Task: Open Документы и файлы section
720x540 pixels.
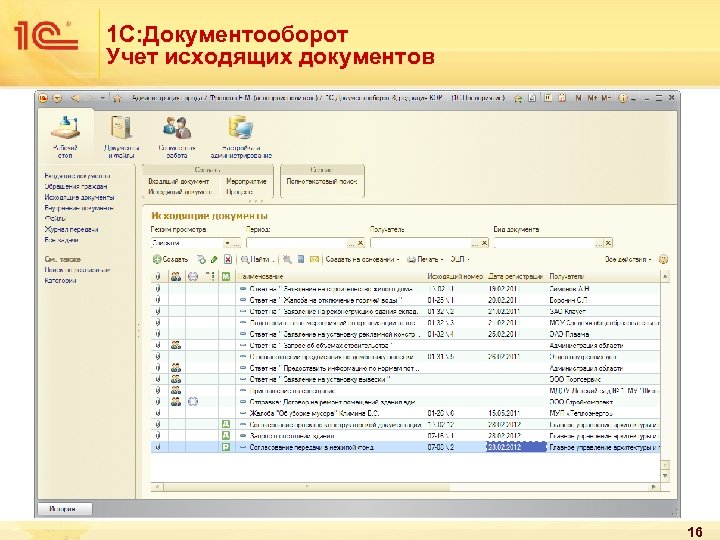Action: pos(121,136)
